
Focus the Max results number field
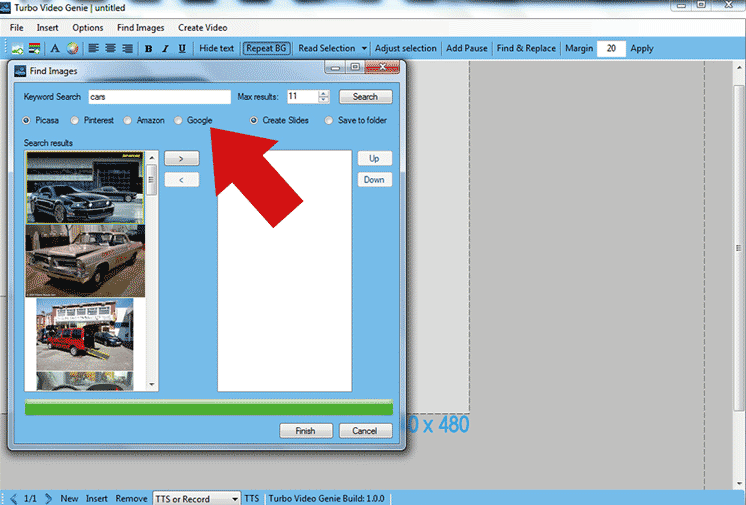pos(303,97)
